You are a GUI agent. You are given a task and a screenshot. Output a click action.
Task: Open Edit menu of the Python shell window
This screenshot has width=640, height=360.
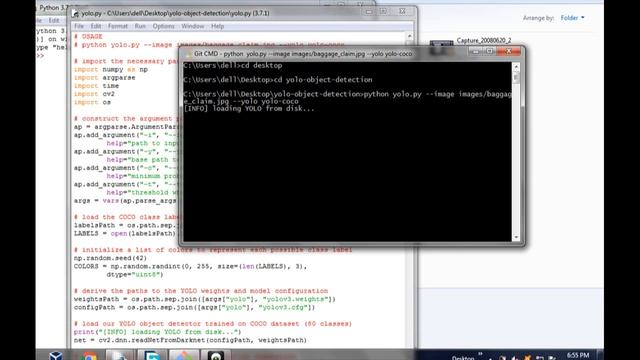tap(54, 20)
